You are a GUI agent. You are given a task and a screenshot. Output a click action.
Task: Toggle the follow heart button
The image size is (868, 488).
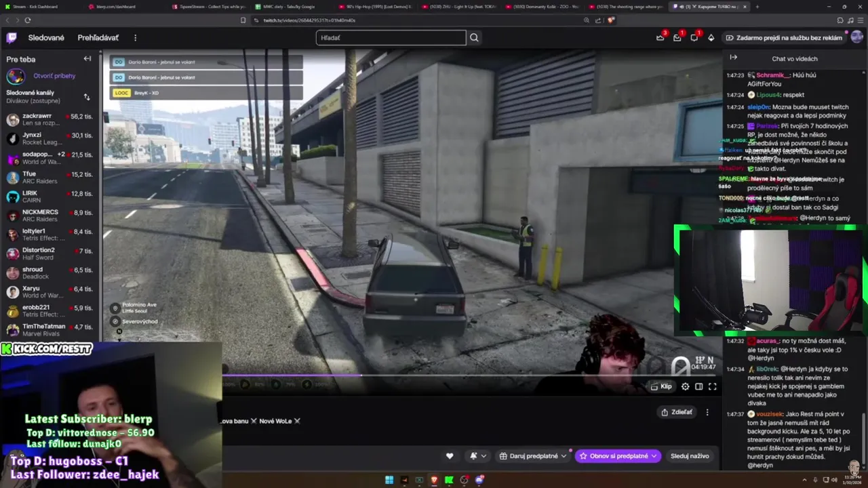coord(450,456)
